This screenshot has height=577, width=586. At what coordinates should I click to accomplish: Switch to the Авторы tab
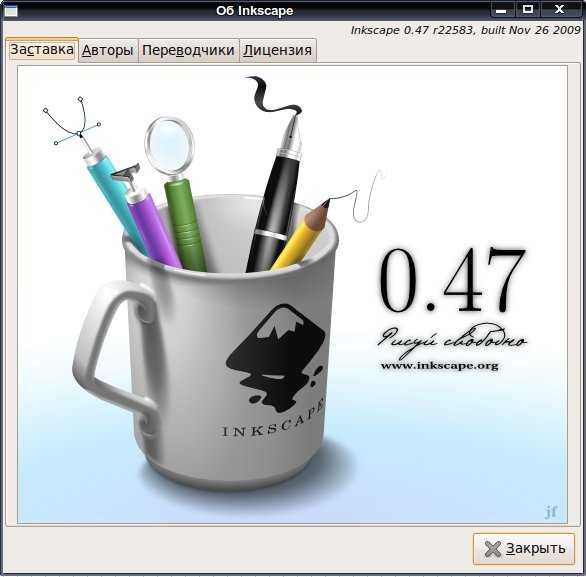click(108, 50)
